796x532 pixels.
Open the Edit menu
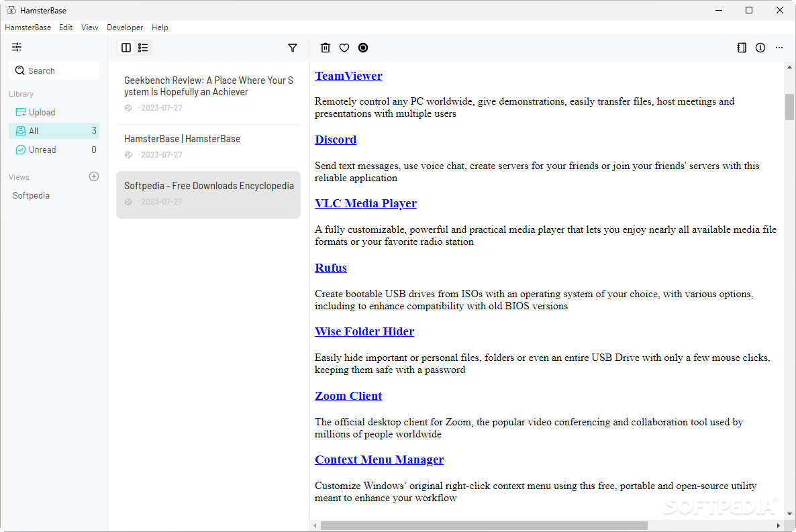66,28
